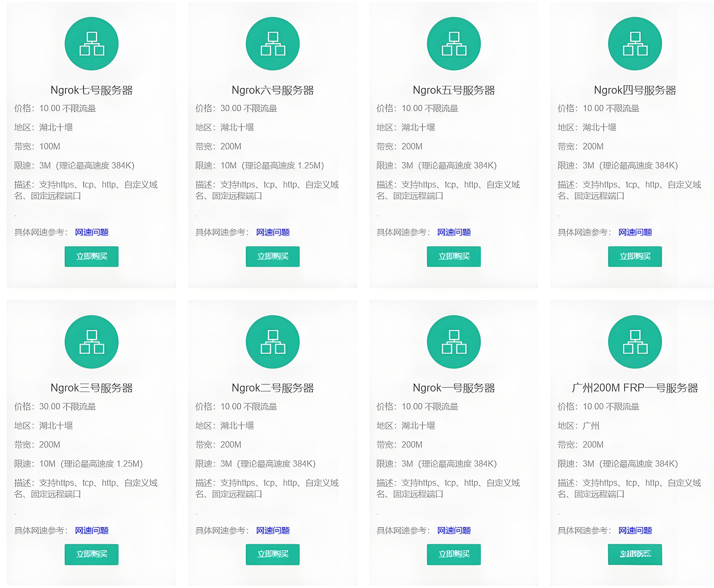This screenshot has height=588, width=714.
Task: Click 价格 10.00 不限流量 in Ngrok二号服务器 card
Action: tap(236, 406)
